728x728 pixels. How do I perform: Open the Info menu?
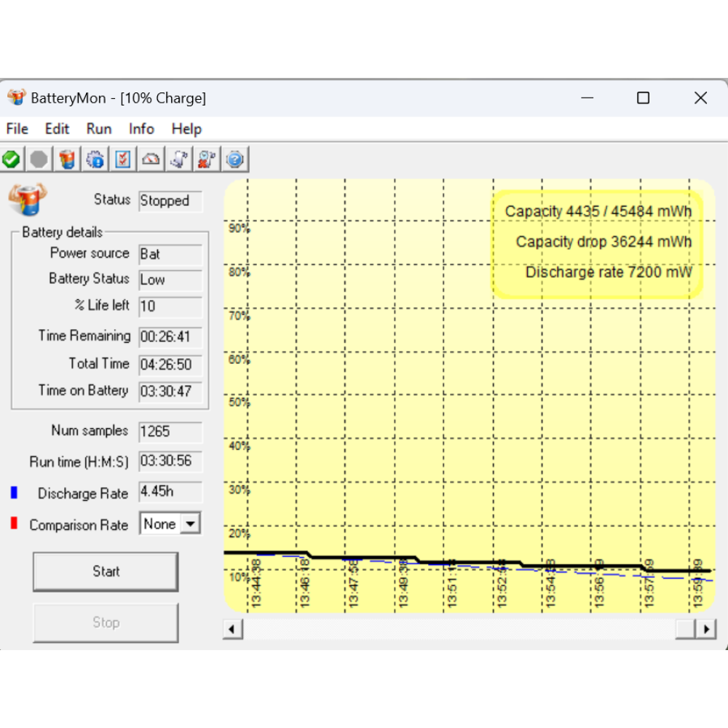[141, 129]
